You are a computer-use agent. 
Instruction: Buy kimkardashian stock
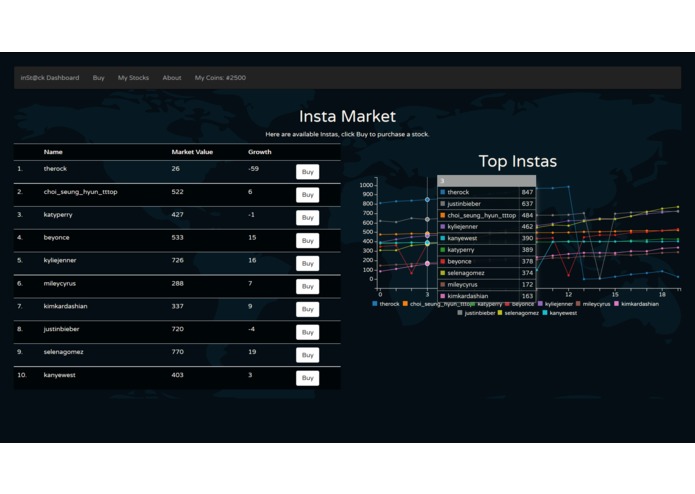(x=308, y=309)
